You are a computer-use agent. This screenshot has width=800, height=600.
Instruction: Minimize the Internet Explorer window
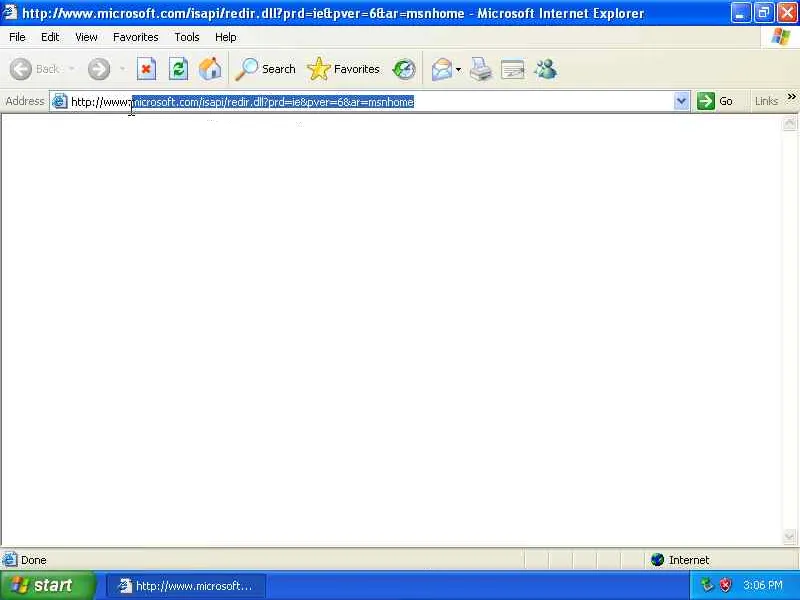click(740, 13)
